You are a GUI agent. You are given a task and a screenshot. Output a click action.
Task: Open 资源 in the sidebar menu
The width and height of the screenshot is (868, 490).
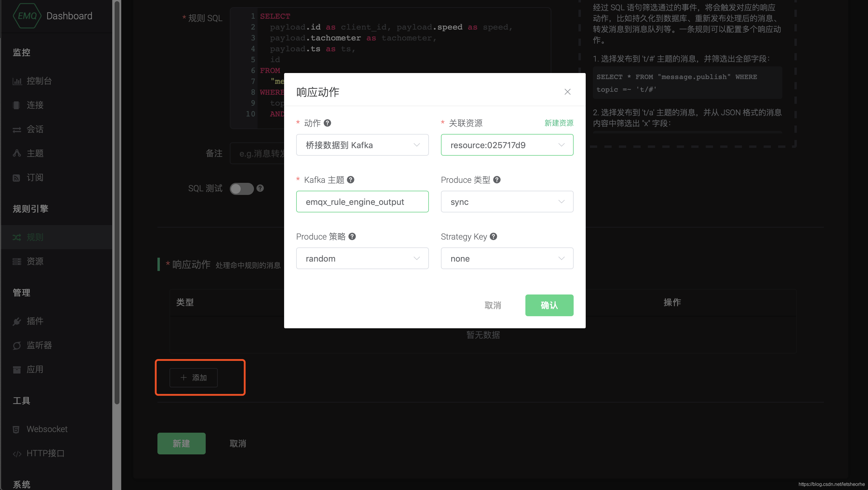click(x=35, y=261)
